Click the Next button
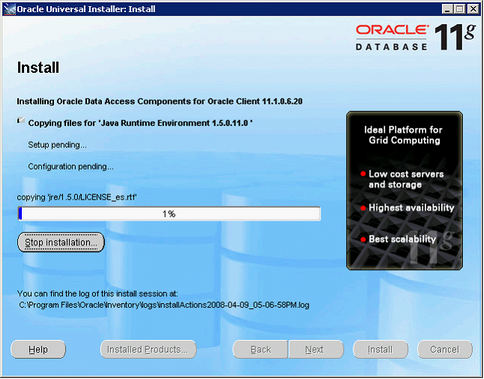Image resolution: width=484 pixels, height=379 pixels. (x=316, y=349)
